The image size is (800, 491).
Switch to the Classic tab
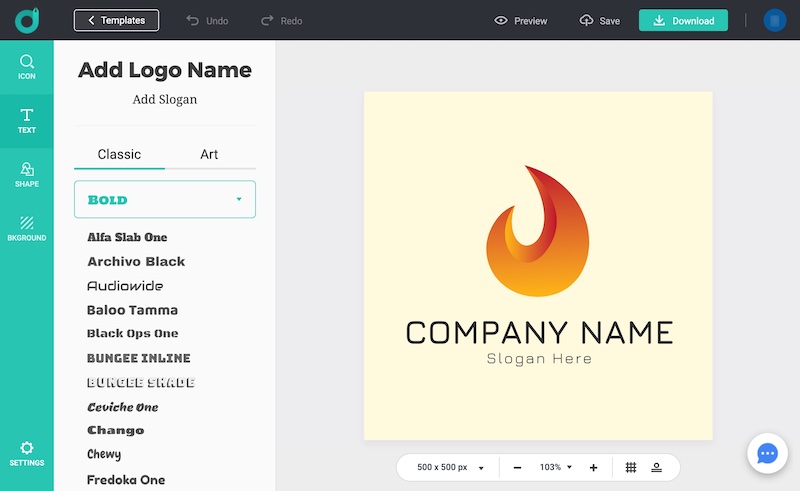click(119, 154)
